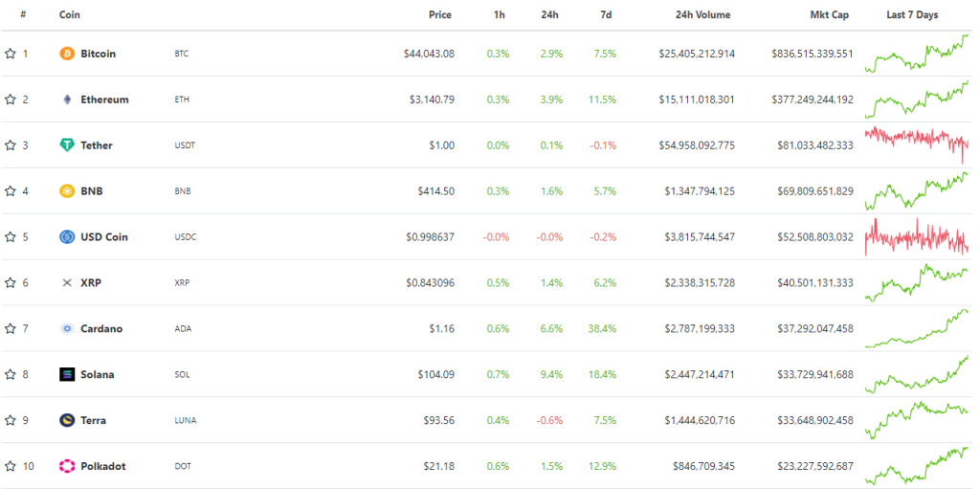
Task: Click Tether's volume $54,958,092,775
Action: tap(697, 145)
